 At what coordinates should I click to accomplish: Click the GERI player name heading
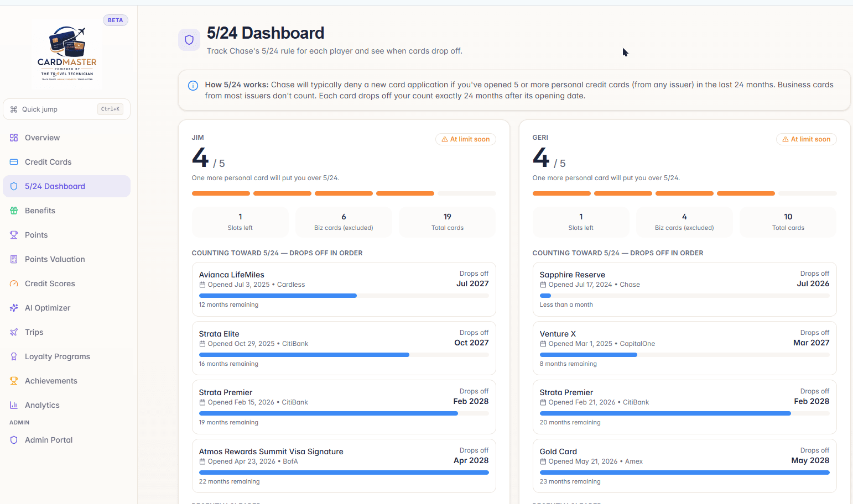pyautogui.click(x=540, y=138)
